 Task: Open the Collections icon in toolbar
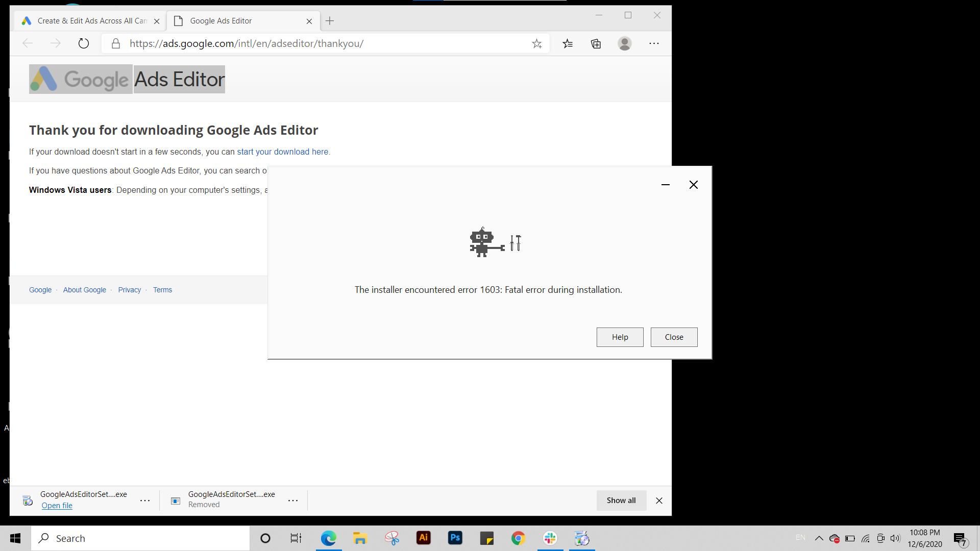point(596,43)
